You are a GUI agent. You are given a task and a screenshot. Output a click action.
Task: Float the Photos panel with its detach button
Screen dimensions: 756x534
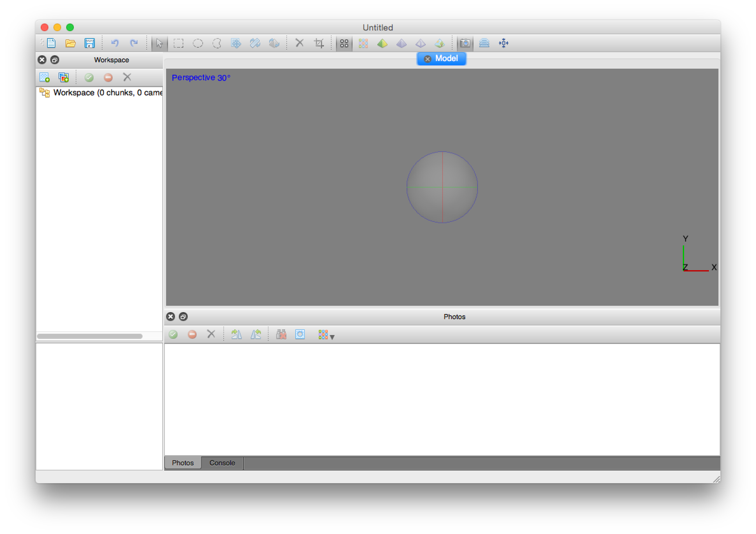tap(183, 317)
